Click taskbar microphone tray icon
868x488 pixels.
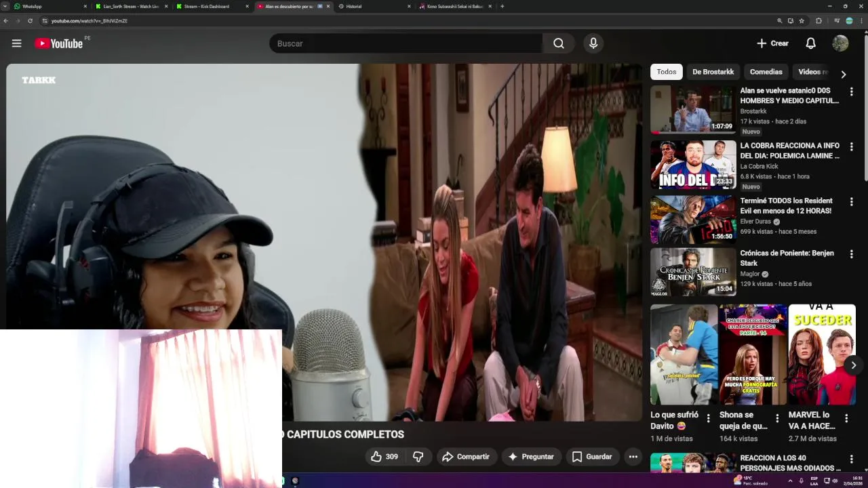click(801, 481)
